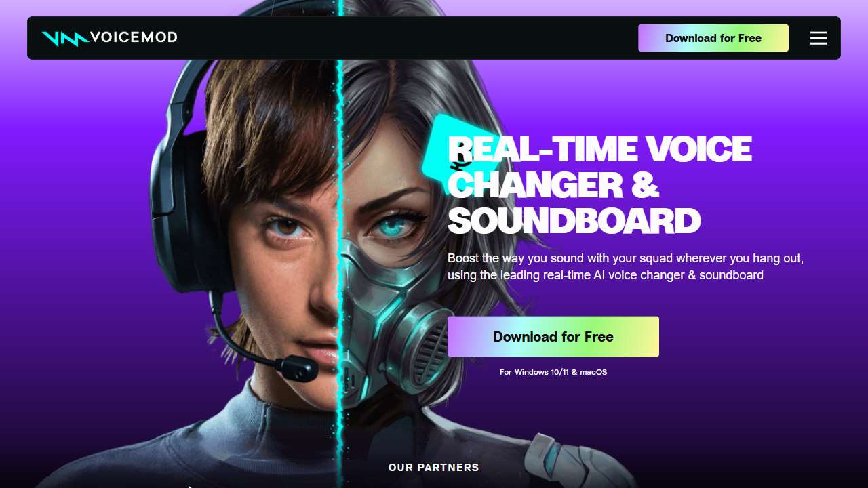
Task: Click the Download for Free button in navbar
Action: pos(713,38)
